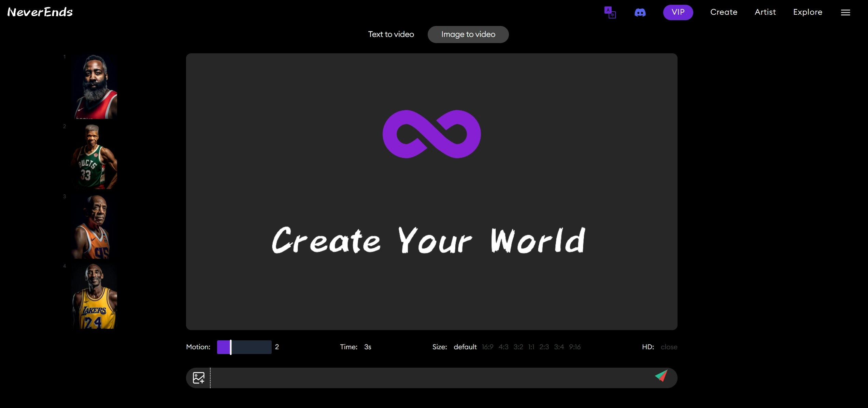Select the default size option
This screenshot has width=868, height=408.
click(465, 347)
